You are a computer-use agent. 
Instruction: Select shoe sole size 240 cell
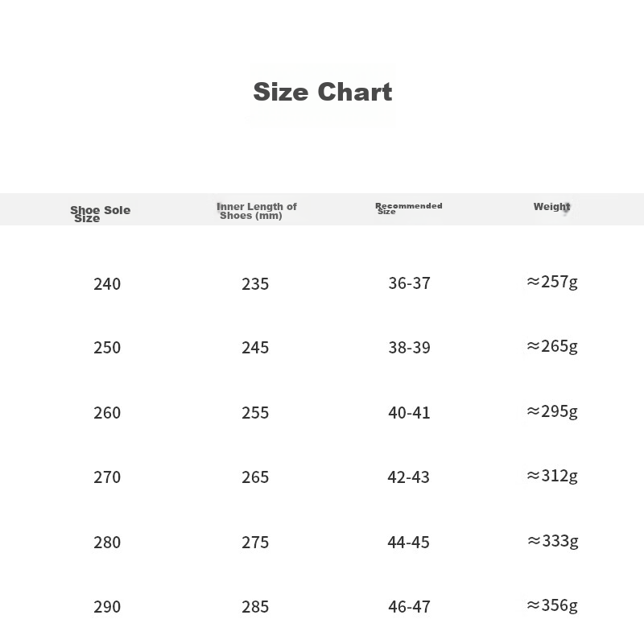[x=107, y=284]
